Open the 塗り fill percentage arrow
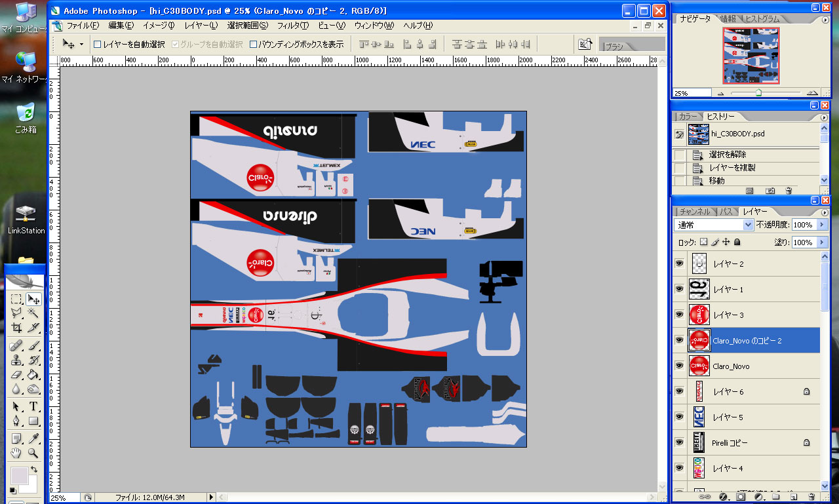Image resolution: width=839 pixels, height=504 pixels. (821, 242)
